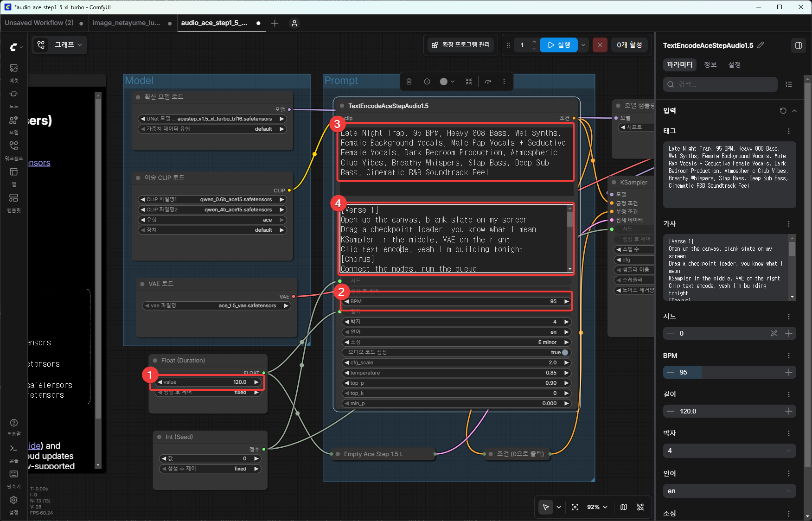Switch to the Unsaved Workflow (2) tab
Screen dimensions: 812x521
point(44,23)
